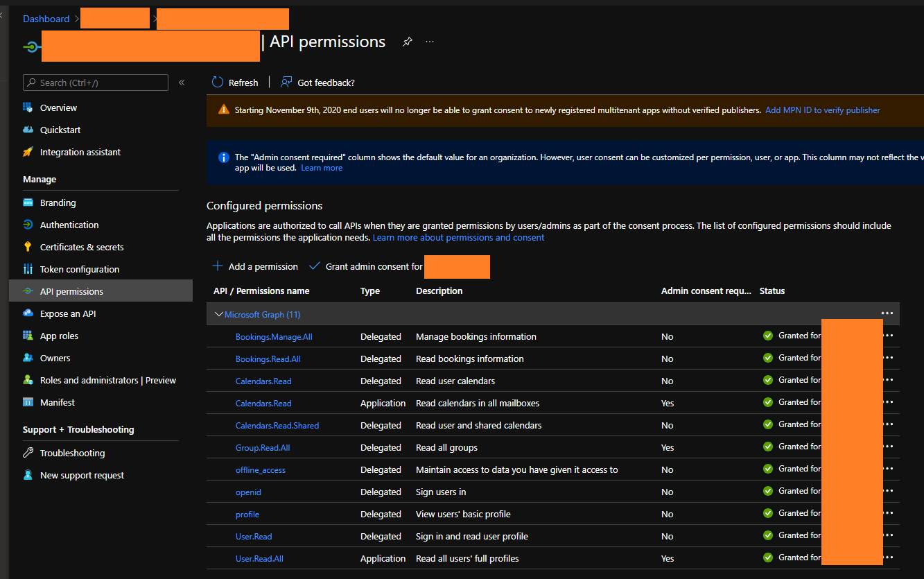The height and width of the screenshot is (579, 924).
Task: Click 'Read all users' full profiles' description
Action: pos(467,558)
